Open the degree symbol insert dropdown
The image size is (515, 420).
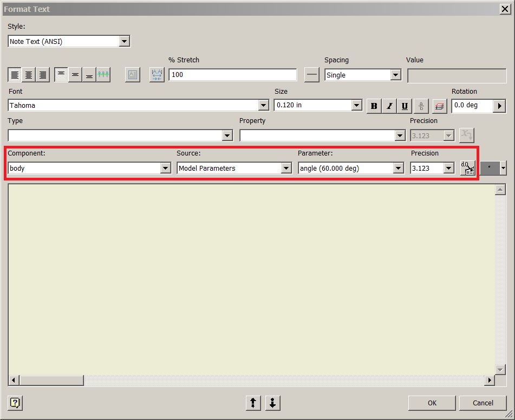tap(503, 168)
